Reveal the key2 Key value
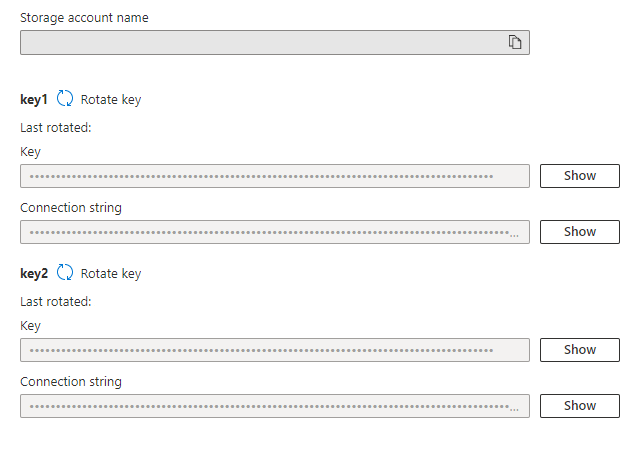Viewport: 641px width, 451px height. pos(579,350)
